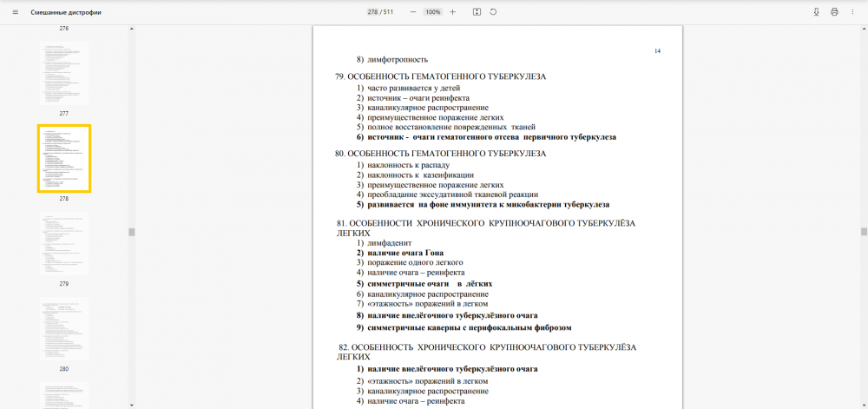Rotate the document counterclockwise

tap(493, 12)
